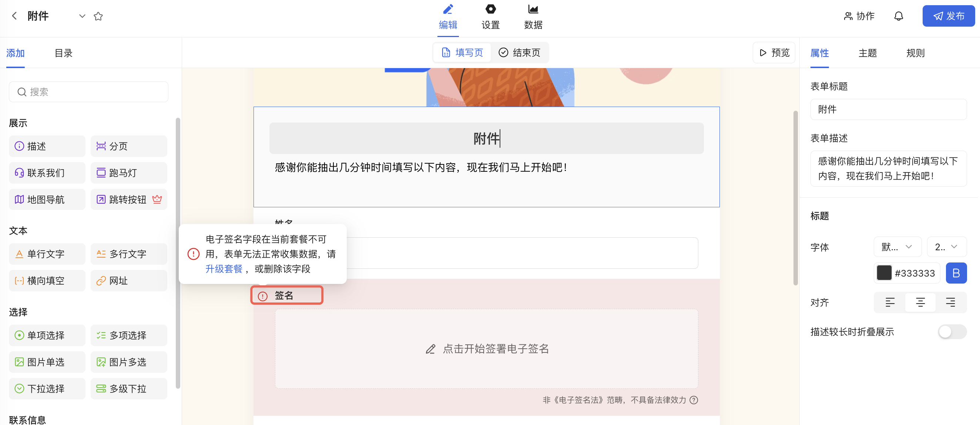Switch to the 设置 tab
This screenshot has width=980, height=425.
[x=490, y=17]
